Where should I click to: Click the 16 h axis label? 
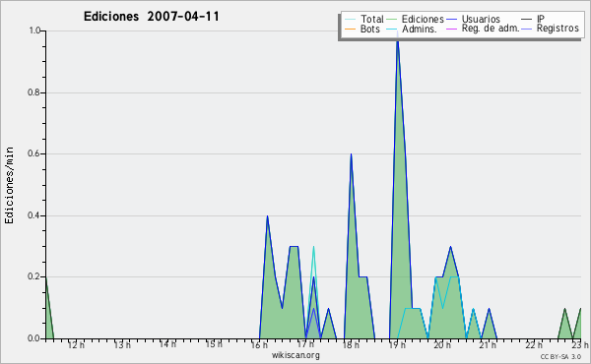[259, 345]
